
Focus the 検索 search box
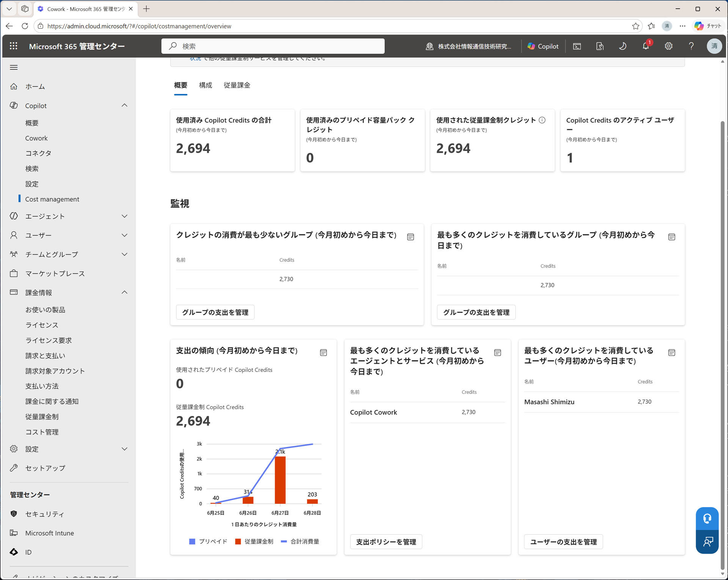click(x=273, y=46)
